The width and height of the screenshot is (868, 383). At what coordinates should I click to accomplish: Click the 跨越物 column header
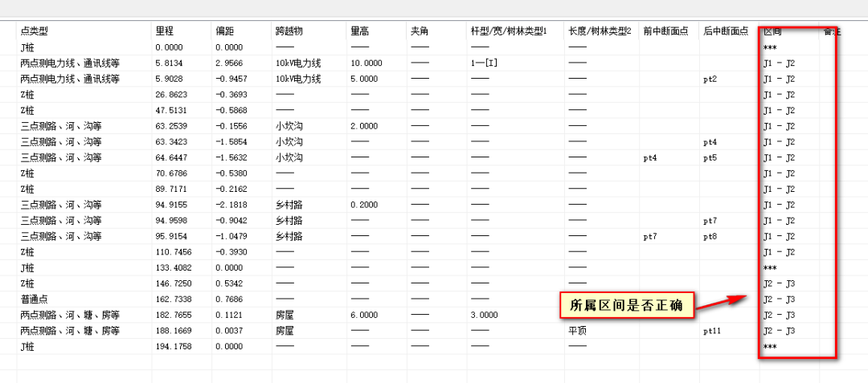289,31
